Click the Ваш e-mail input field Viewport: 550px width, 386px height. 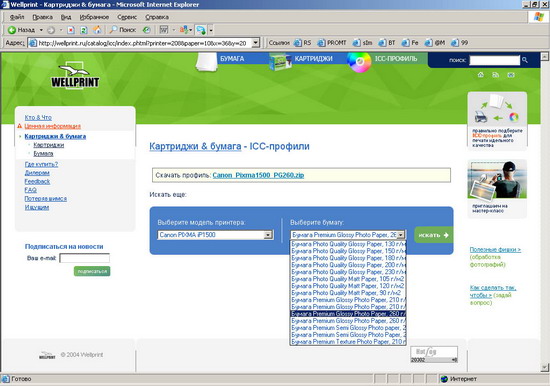(85, 258)
